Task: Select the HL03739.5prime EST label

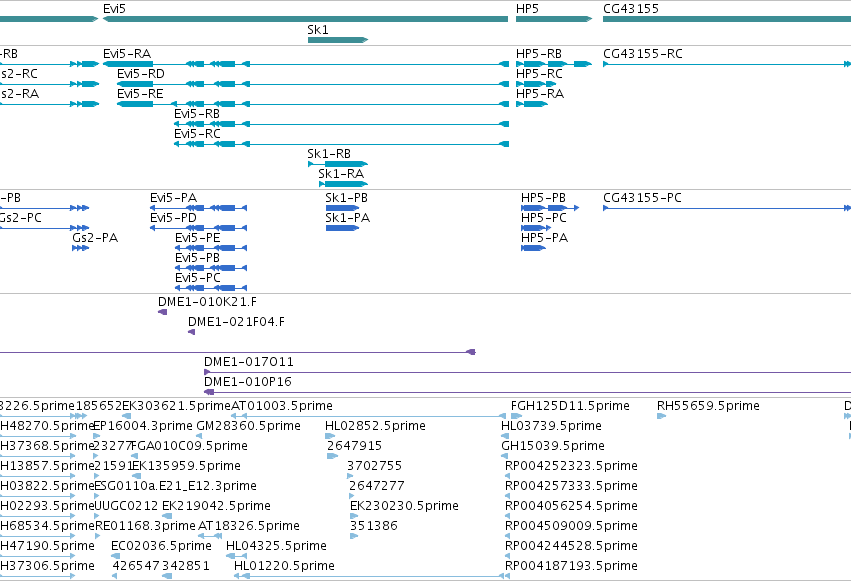Action: pyautogui.click(x=551, y=426)
